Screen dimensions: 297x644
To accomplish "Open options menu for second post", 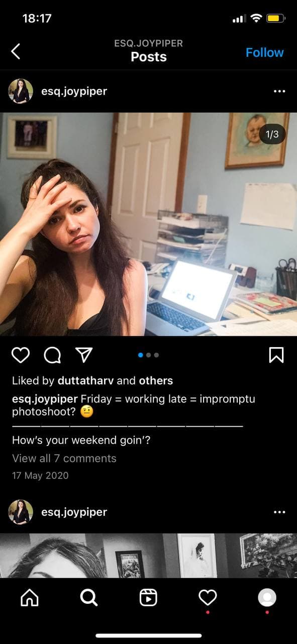I will 279,512.
